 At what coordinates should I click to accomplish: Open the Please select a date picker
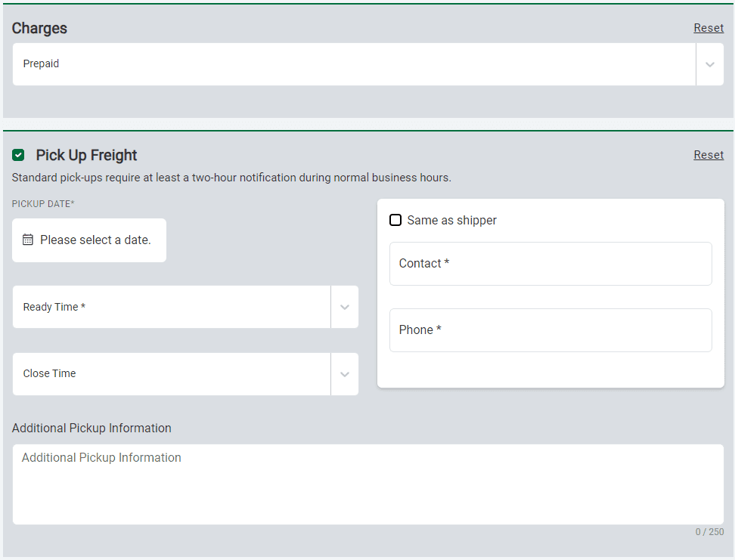(x=88, y=240)
